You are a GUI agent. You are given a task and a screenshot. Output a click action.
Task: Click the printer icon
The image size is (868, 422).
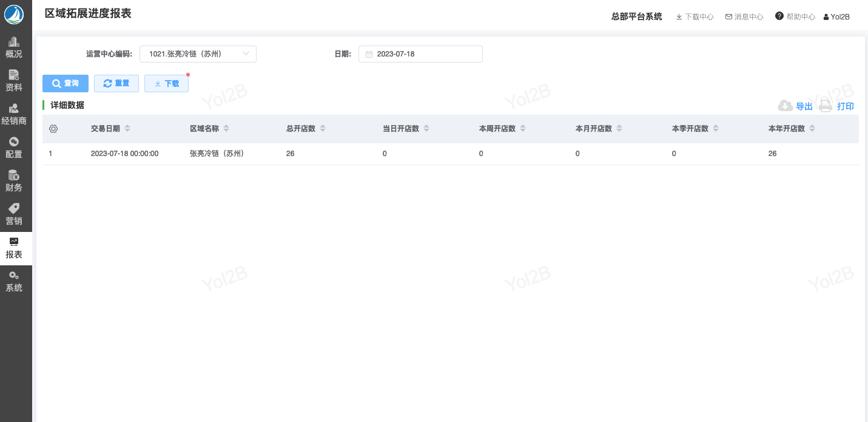(826, 106)
